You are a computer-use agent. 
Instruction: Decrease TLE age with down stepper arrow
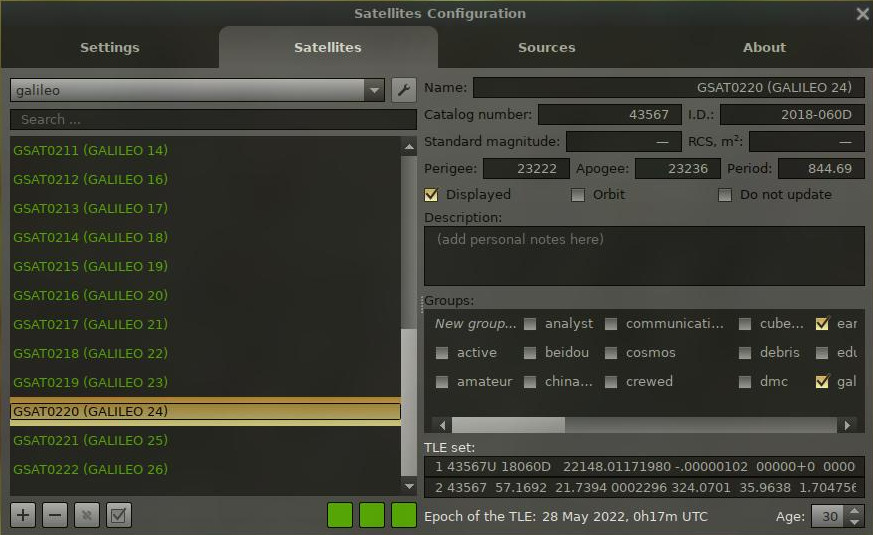coord(853,522)
